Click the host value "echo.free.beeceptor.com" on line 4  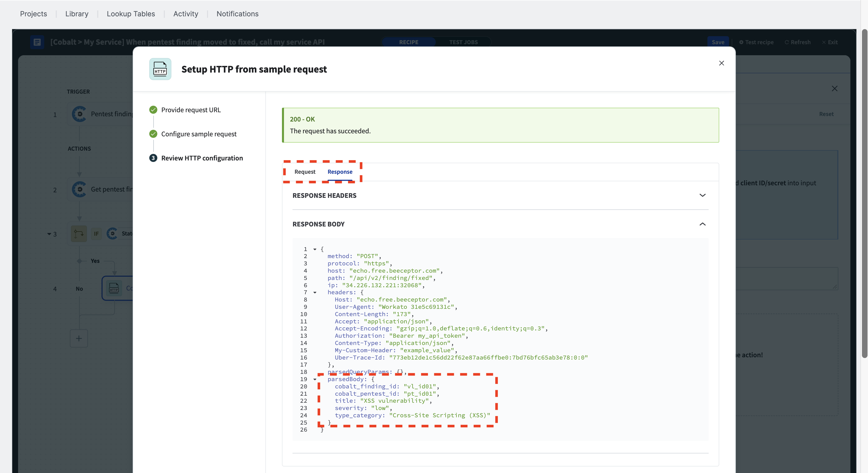coord(394,271)
